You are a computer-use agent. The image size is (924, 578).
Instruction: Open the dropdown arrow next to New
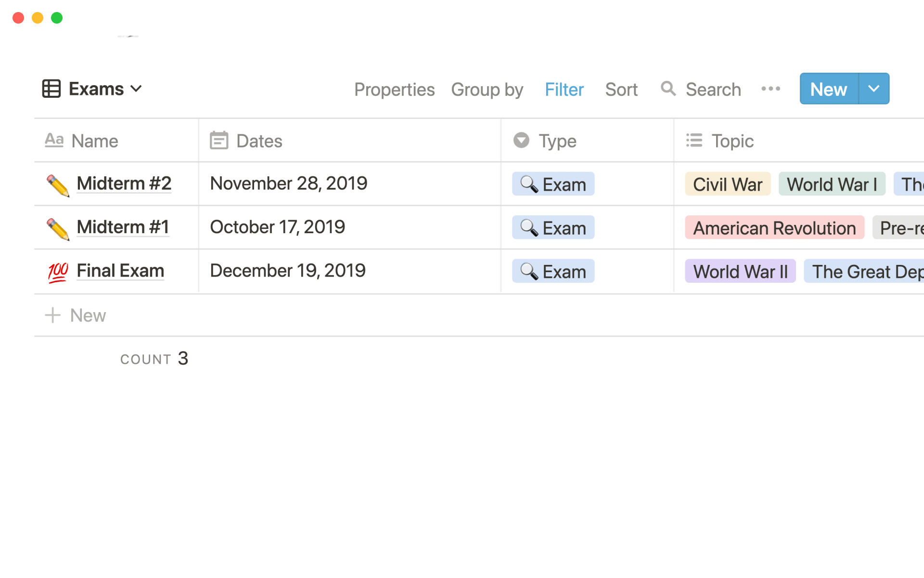pyautogui.click(x=873, y=89)
